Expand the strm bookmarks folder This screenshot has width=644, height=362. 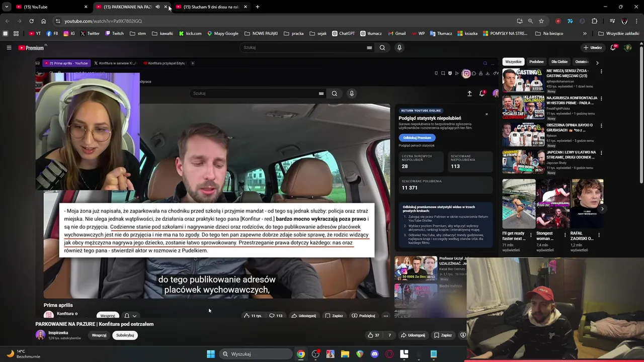[137, 34]
